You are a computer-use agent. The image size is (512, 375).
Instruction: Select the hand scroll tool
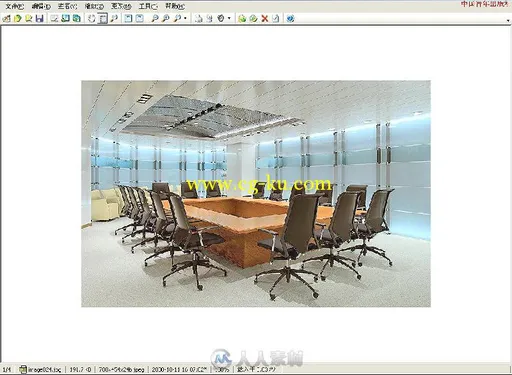[x=92, y=19]
